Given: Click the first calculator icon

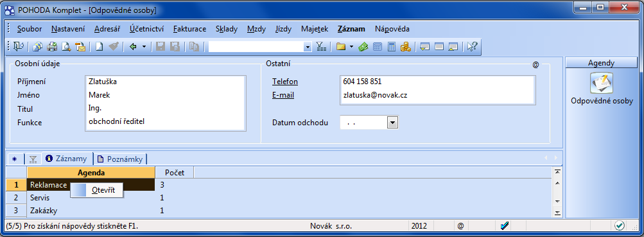Looking at the screenshot, I should (377, 47).
